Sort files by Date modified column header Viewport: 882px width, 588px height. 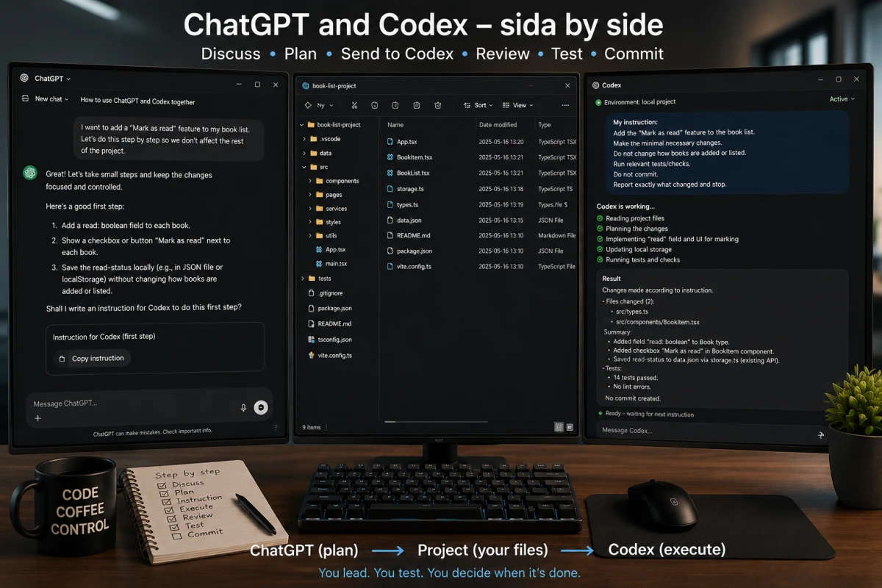click(498, 125)
